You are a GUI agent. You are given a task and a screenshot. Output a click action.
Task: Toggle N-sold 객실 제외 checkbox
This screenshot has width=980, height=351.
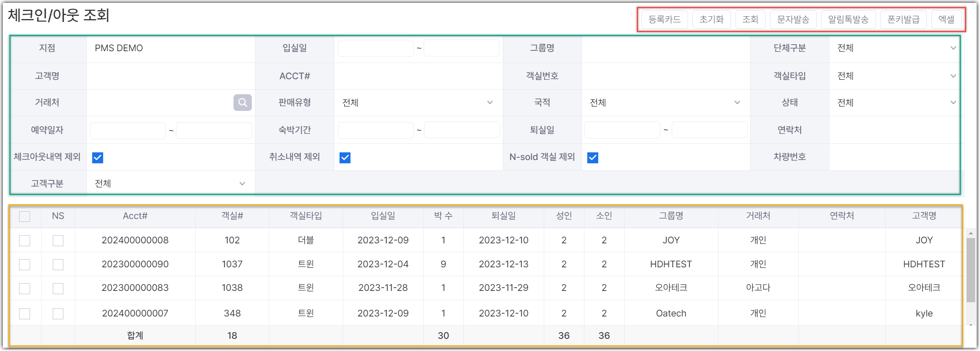pos(593,158)
